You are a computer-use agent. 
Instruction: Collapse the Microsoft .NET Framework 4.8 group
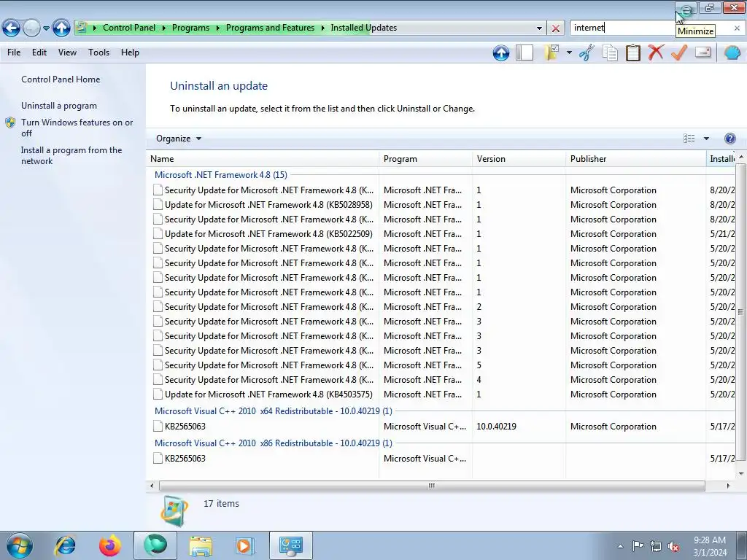(220, 175)
